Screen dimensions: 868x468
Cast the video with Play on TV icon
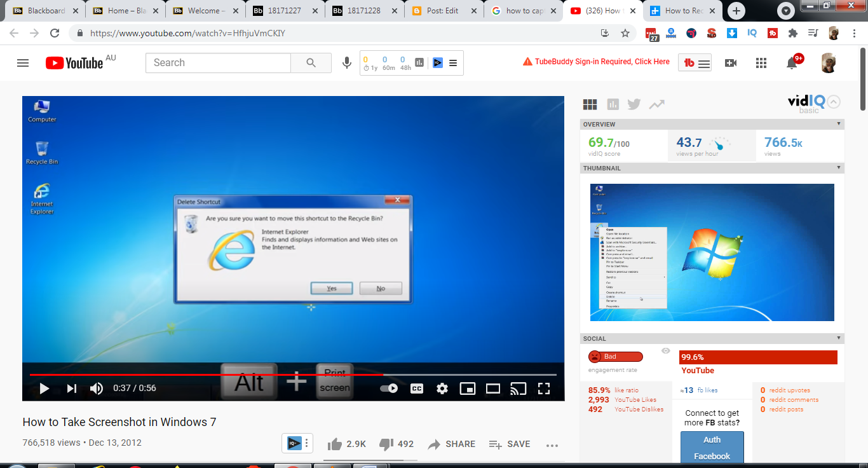pyautogui.click(x=519, y=389)
